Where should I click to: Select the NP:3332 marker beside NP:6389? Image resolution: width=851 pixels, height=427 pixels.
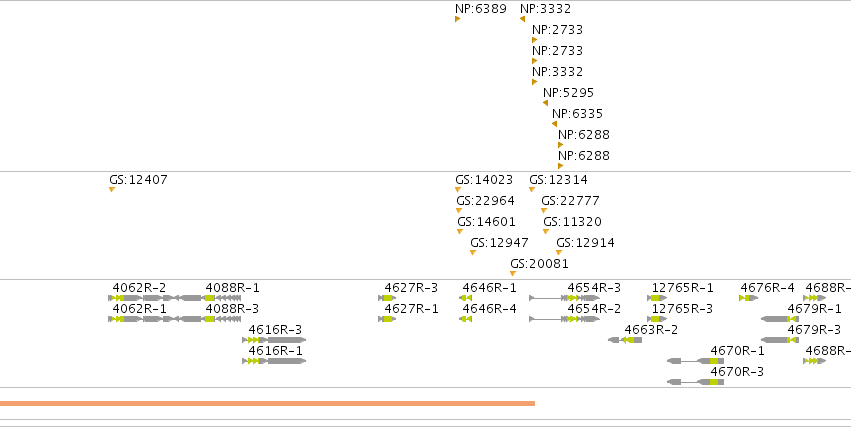(x=522, y=19)
